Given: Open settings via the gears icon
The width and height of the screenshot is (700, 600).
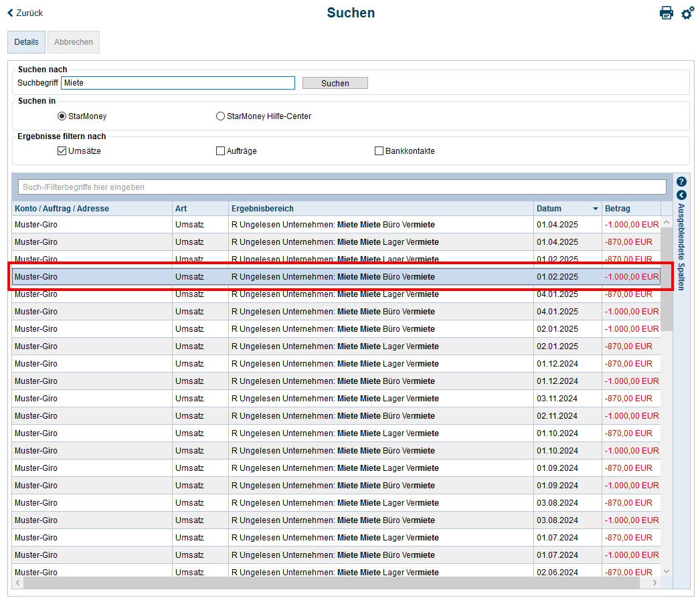Looking at the screenshot, I should pyautogui.click(x=687, y=13).
